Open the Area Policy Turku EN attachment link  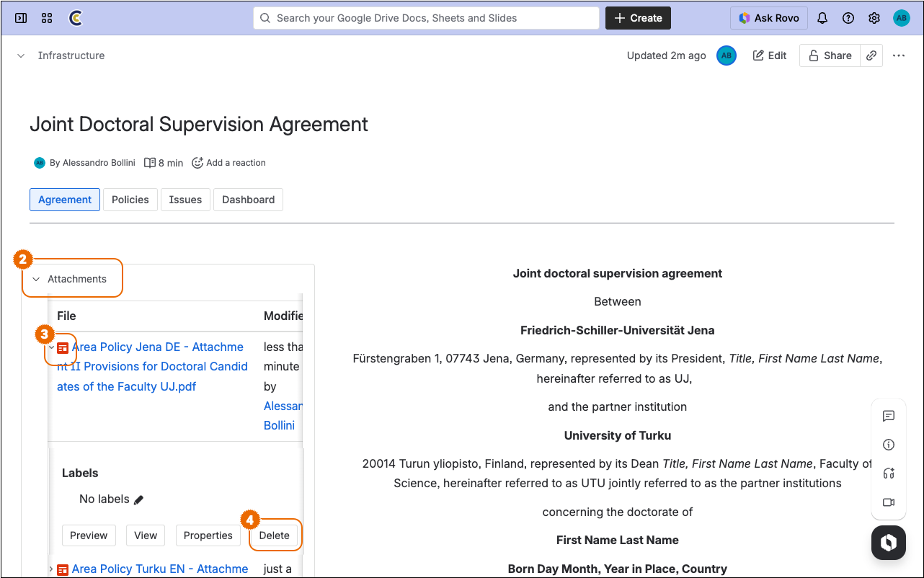(159, 569)
